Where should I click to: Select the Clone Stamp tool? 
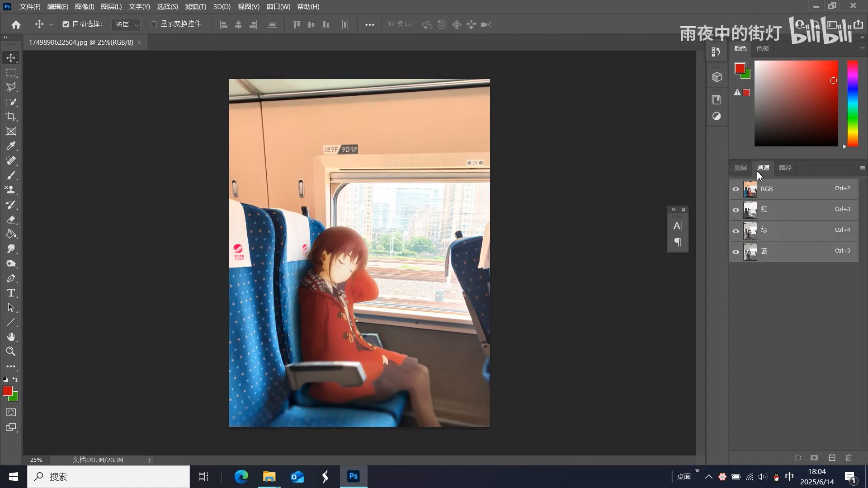11,190
